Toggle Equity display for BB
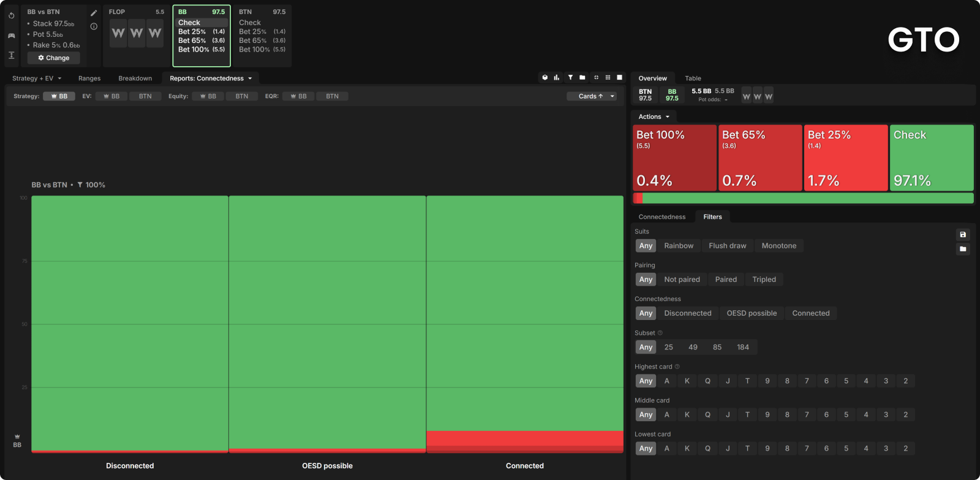The image size is (980, 480). [208, 96]
